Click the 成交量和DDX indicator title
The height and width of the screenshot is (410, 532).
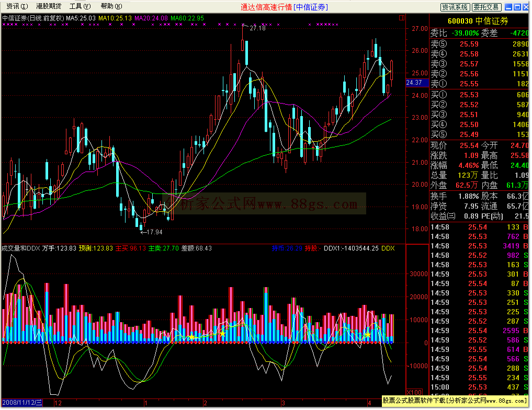click(x=21, y=248)
